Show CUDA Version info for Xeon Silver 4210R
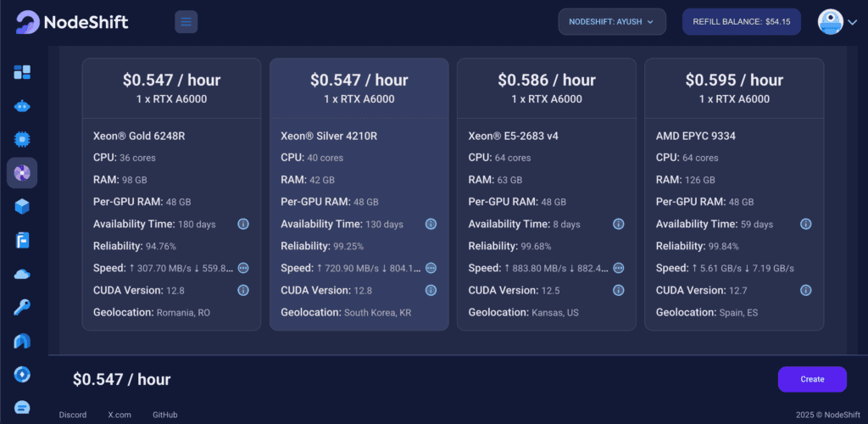The width and height of the screenshot is (868, 424). coord(431,290)
